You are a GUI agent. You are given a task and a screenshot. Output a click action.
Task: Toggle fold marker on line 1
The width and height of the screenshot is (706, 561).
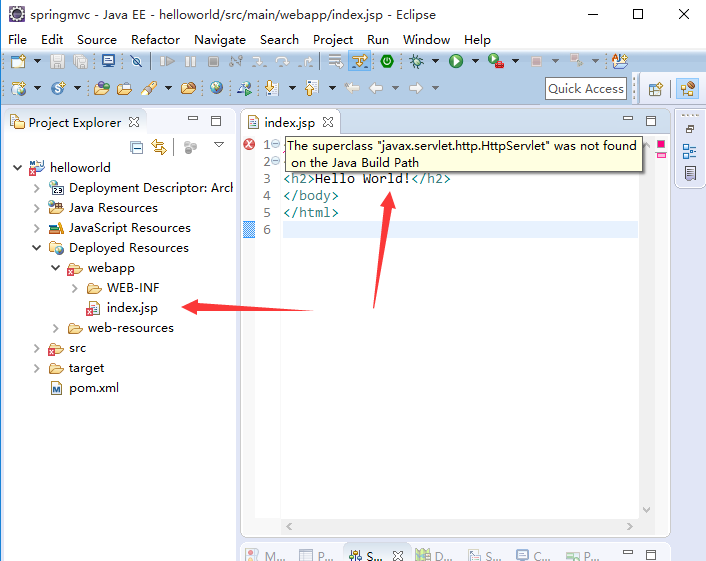276,144
